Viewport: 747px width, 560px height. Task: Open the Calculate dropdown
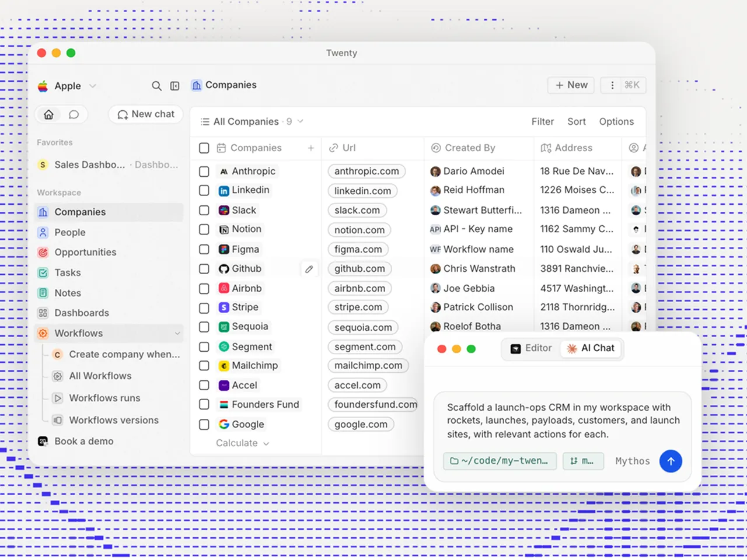(x=242, y=443)
